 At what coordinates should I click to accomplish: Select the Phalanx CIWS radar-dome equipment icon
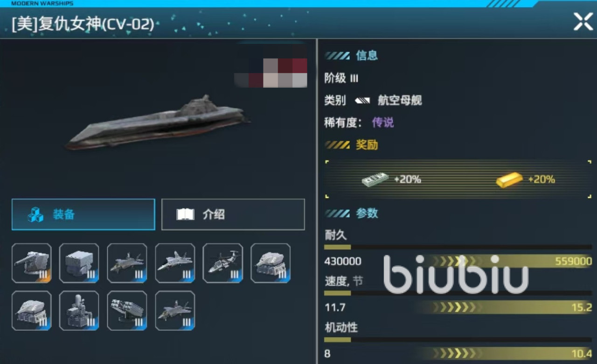pos(79,310)
